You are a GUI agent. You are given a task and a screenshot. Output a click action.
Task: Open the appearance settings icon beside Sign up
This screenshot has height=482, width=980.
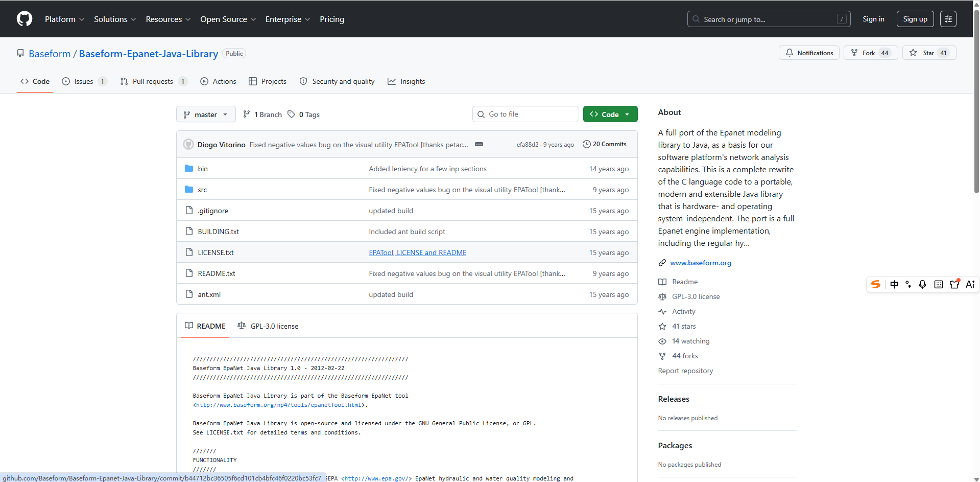[948, 19]
